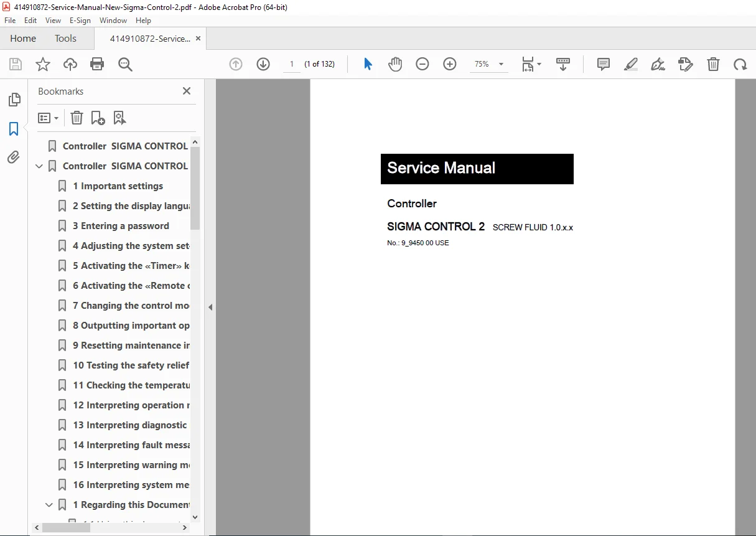Open bookmark 6 Activating the Remote
Image resolution: width=756 pixels, height=536 pixels.
point(131,286)
